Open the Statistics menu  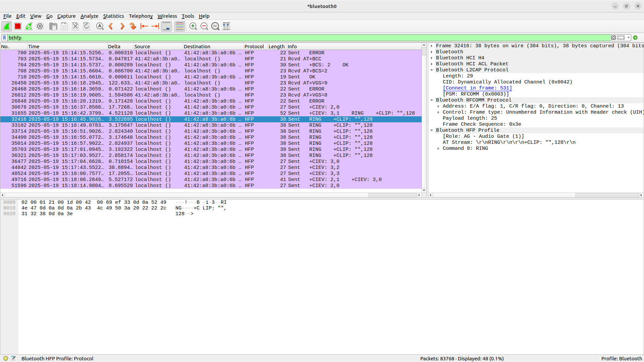point(113,16)
